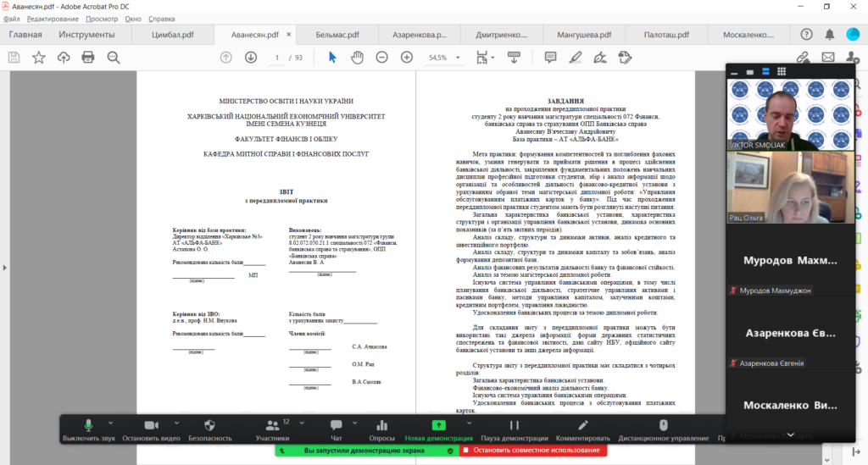Image resolution: width=868 pixels, height=465 pixels.
Task: Stop video (Остановить видео)
Action: pos(151,430)
